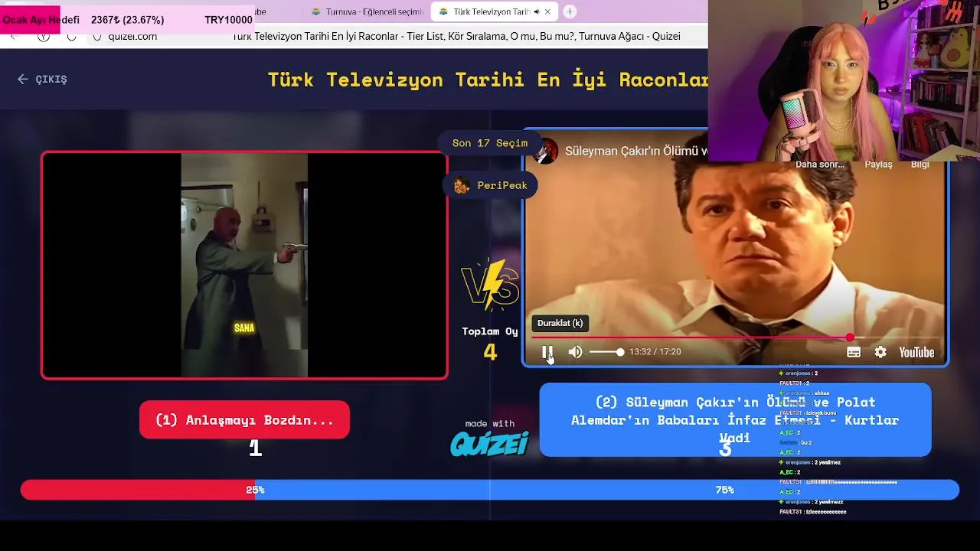This screenshot has height=551, width=980.
Task: Vote for (1) Anlaşmayı Bozdın...
Action: point(244,420)
